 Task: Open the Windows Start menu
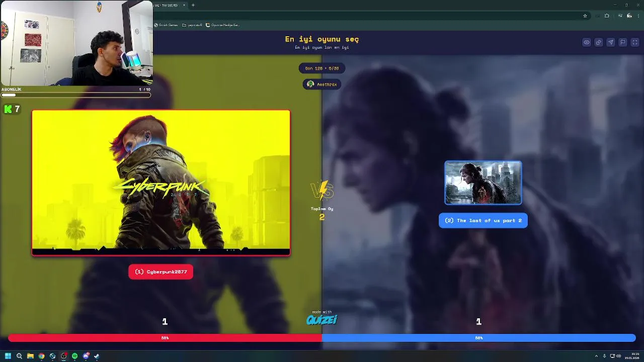click(x=8, y=356)
